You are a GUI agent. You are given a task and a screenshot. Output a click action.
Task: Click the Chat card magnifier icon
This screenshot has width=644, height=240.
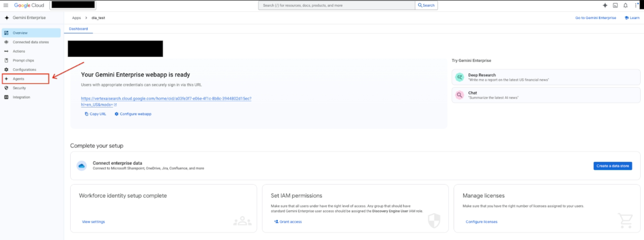[x=460, y=95]
